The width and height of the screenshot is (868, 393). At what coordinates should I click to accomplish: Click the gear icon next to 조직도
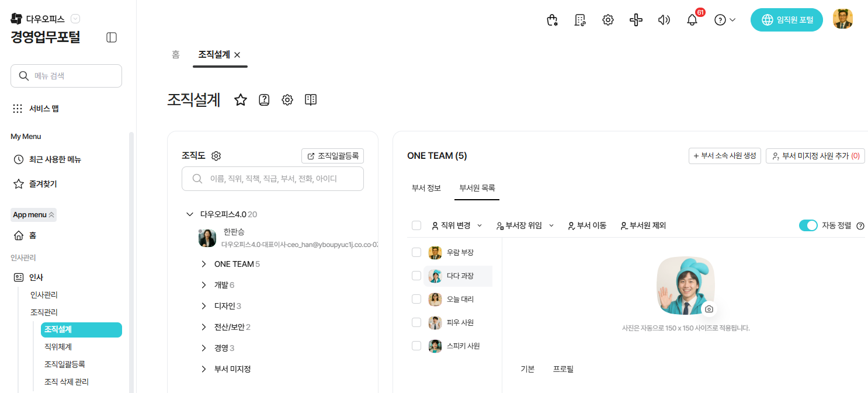(216, 156)
